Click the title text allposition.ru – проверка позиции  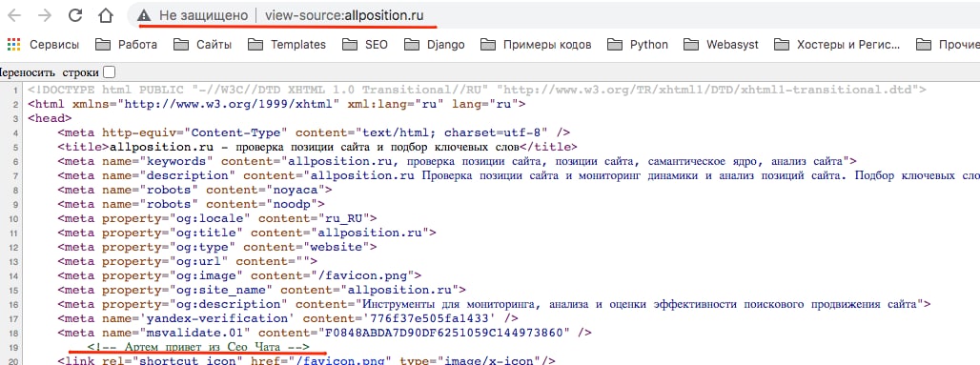coord(315,147)
